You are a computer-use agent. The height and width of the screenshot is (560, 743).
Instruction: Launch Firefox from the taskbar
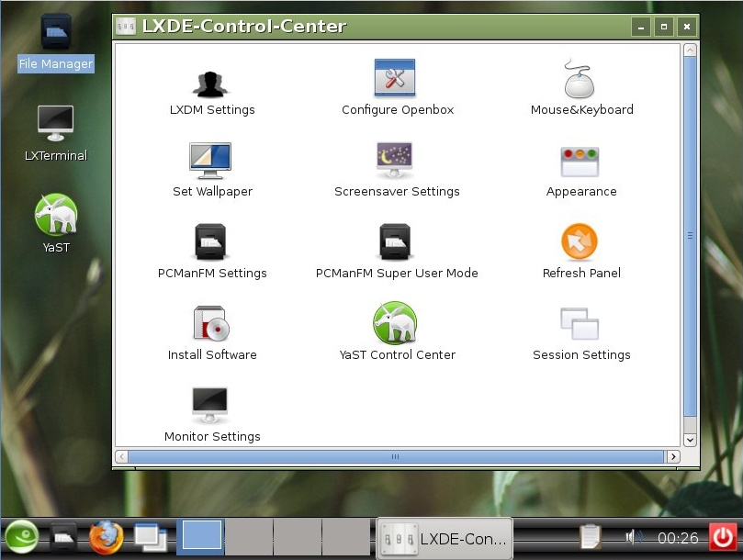(x=107, y=537)
